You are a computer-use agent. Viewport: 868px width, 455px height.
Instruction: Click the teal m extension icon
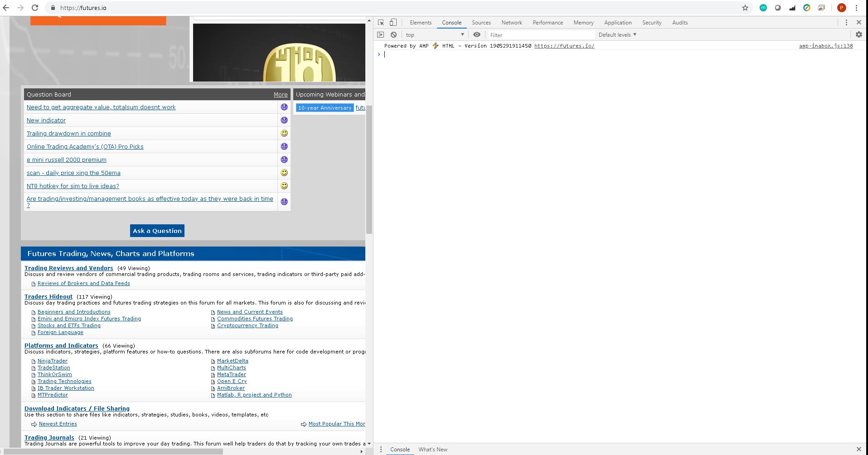pyautogui.click(x=763, y=8)
